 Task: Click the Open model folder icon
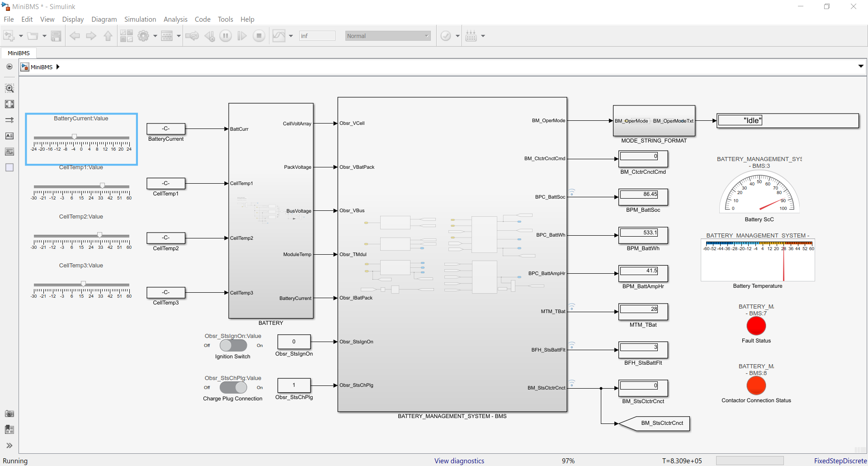(33, 36)
